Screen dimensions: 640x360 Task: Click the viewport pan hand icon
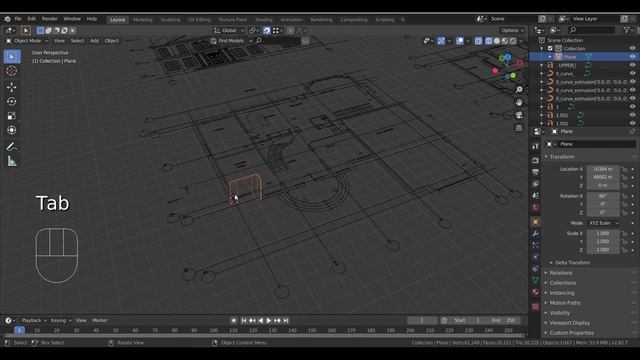[519, 102]
